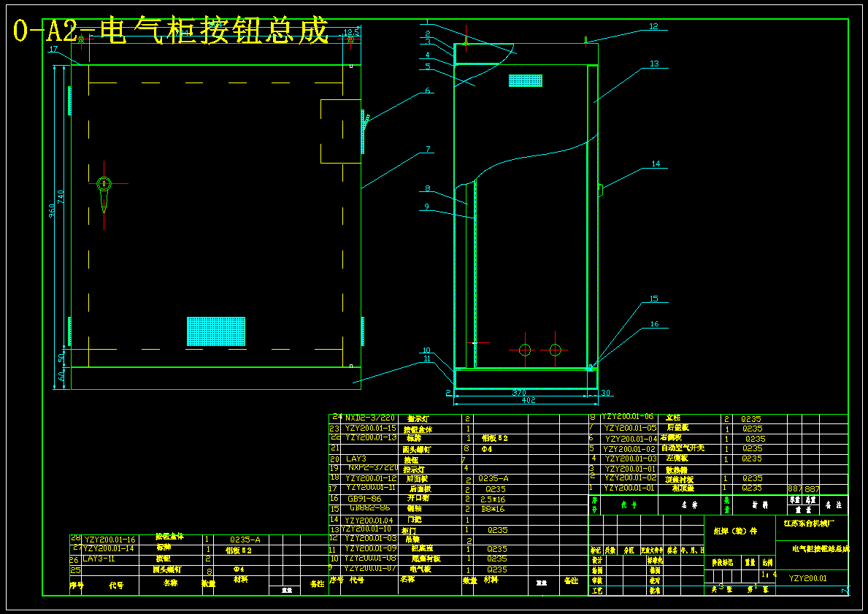
Task: Click callout number 13 on side view
Action: 654,64
